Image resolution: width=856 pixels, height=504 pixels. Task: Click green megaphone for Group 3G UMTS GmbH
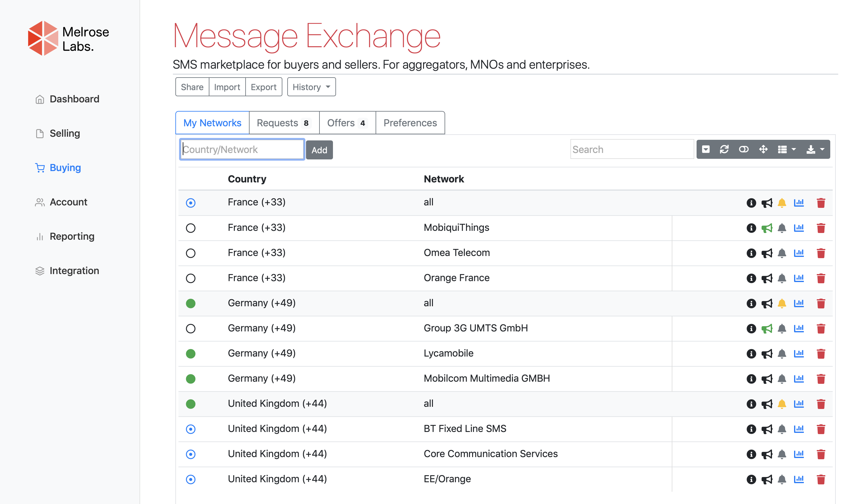point(767,328)
